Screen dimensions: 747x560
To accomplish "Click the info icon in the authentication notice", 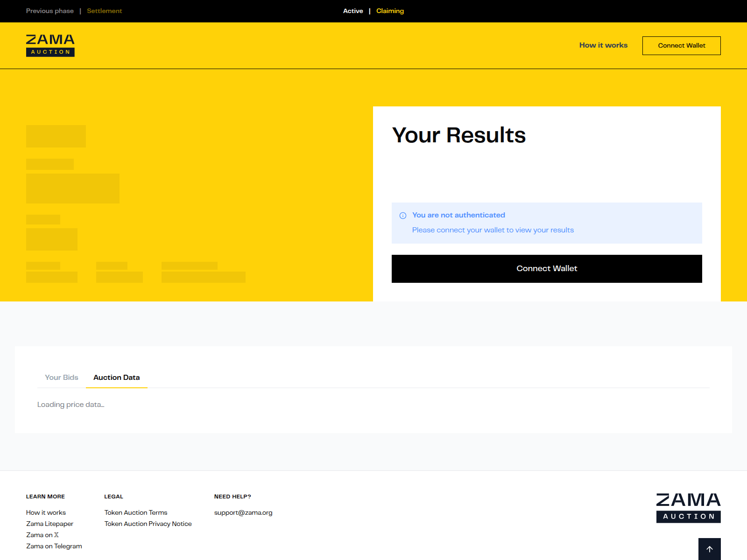I will pyautogui.click(x=402, y=215).
